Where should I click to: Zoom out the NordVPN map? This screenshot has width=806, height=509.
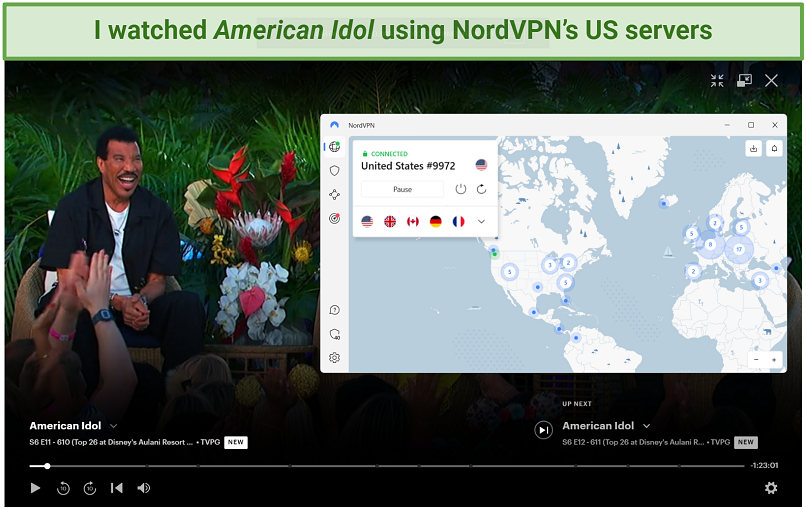pyautogui.click(x=756, y=360)
